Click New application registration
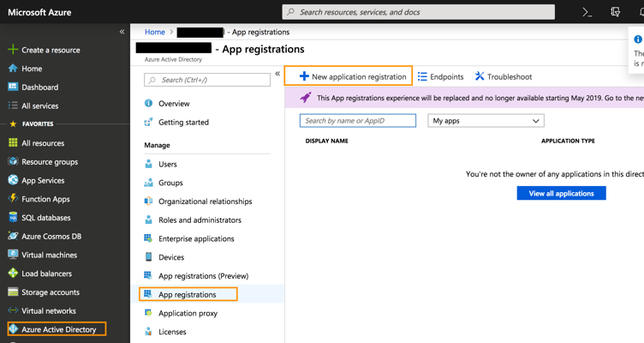This screenshot has height=343, width=644. point(352,76)
